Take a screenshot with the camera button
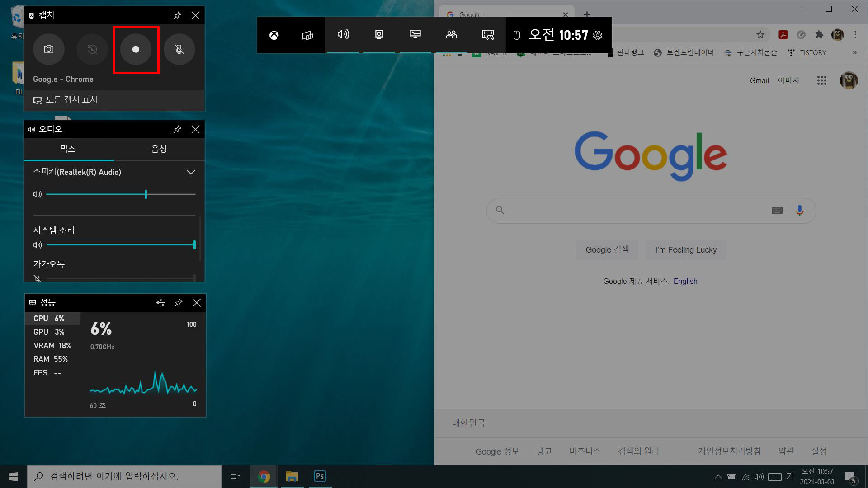Image resolution: width=868 pixels, height=488 pixels. pos(48,49)
